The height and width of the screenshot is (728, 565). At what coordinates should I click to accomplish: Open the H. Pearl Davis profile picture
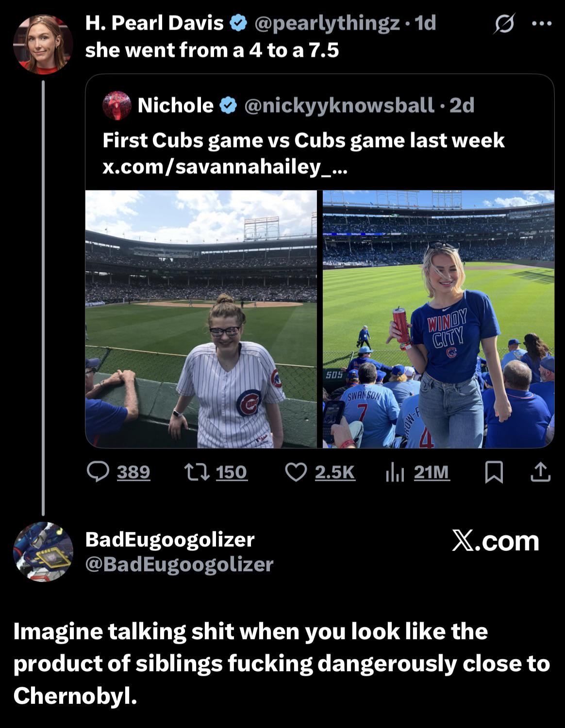pyautogui.click(x=43, y=44)
